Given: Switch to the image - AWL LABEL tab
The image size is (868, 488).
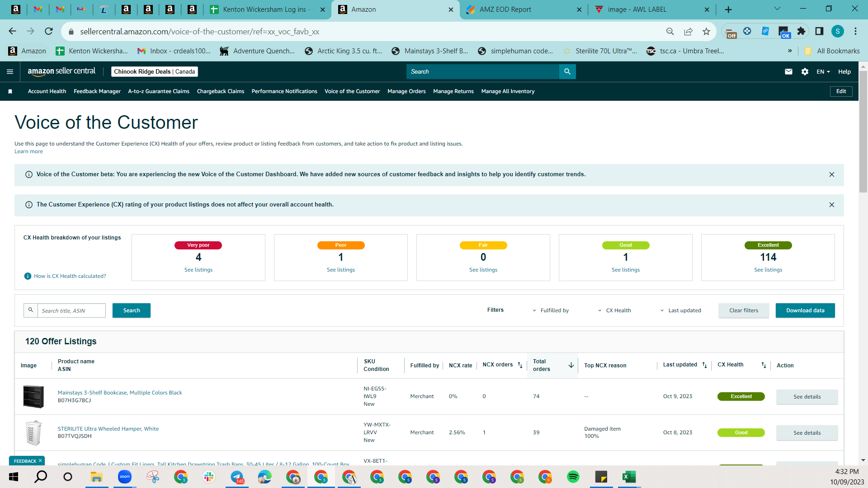Looking at the screenshot, I should click(651, 9).
